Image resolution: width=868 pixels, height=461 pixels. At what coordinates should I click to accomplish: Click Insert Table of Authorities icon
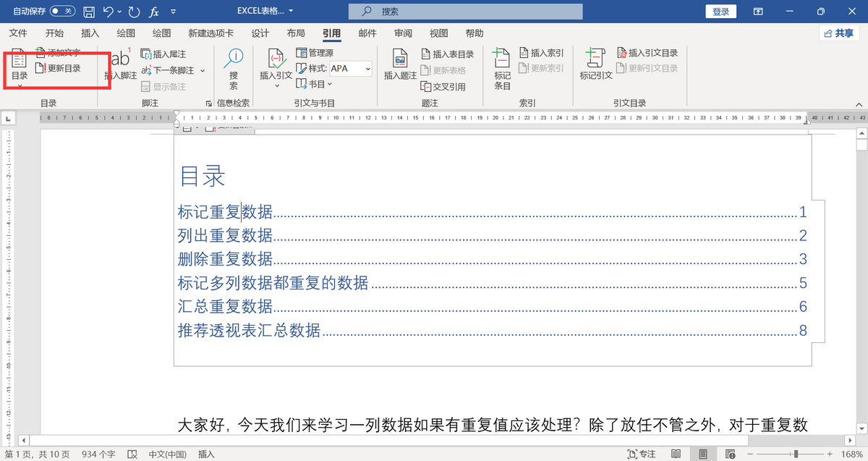point(647,53)
